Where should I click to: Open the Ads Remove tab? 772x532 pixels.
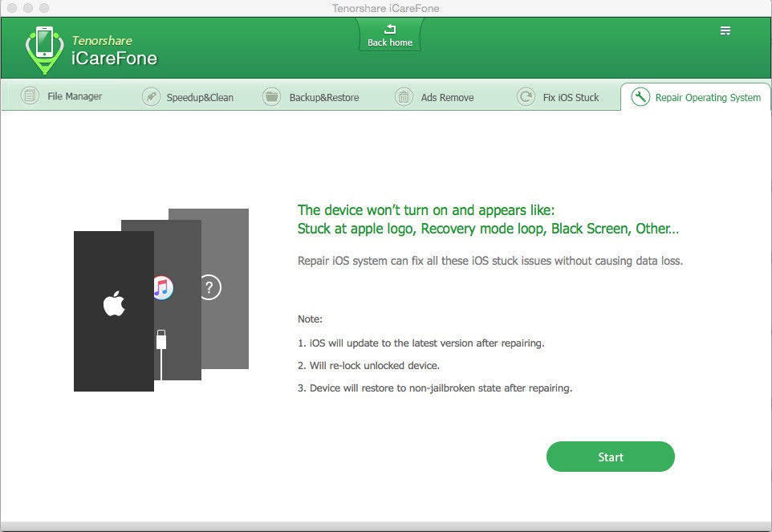434,97
